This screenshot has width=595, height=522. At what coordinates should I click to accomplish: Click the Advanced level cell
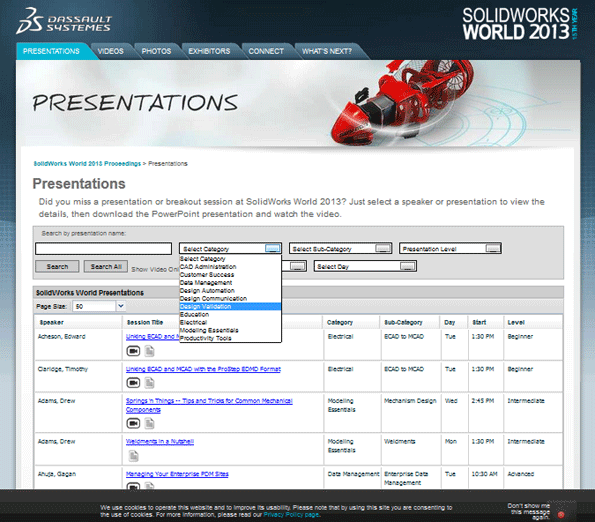click(521, 474)
